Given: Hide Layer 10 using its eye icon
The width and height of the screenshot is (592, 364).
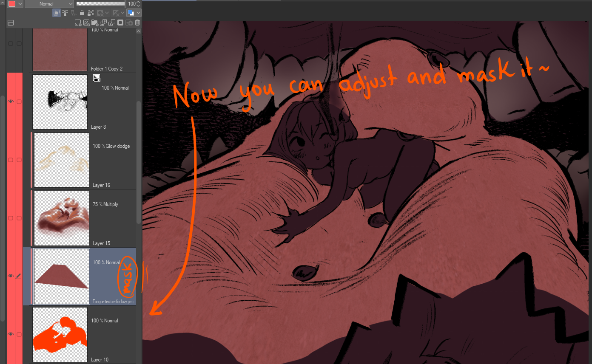Looking at the screenshot, I should click(x=11, y=334).
